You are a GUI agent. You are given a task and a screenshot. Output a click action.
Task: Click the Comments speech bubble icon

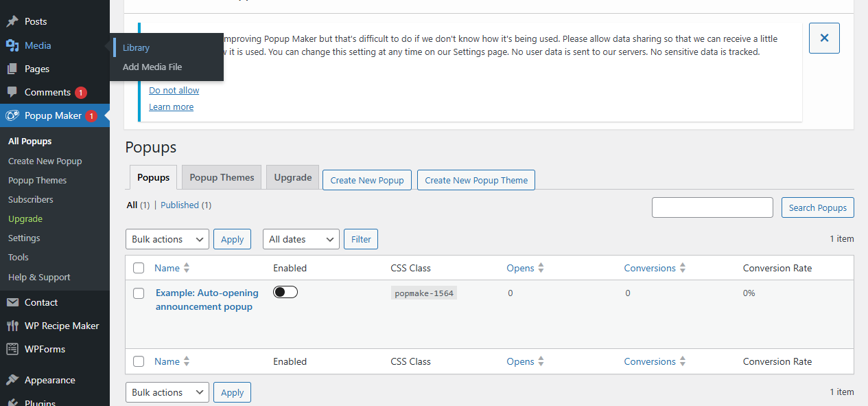coord(12,92)
